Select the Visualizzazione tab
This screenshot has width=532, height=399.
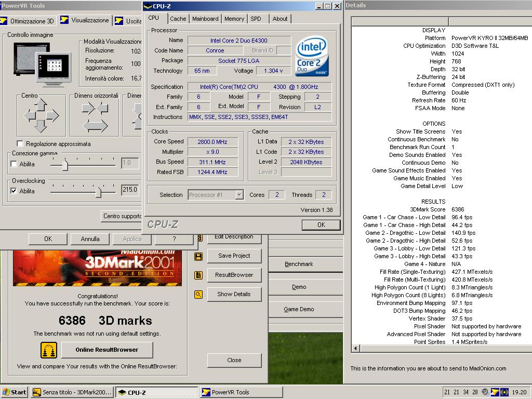[86, 20]
